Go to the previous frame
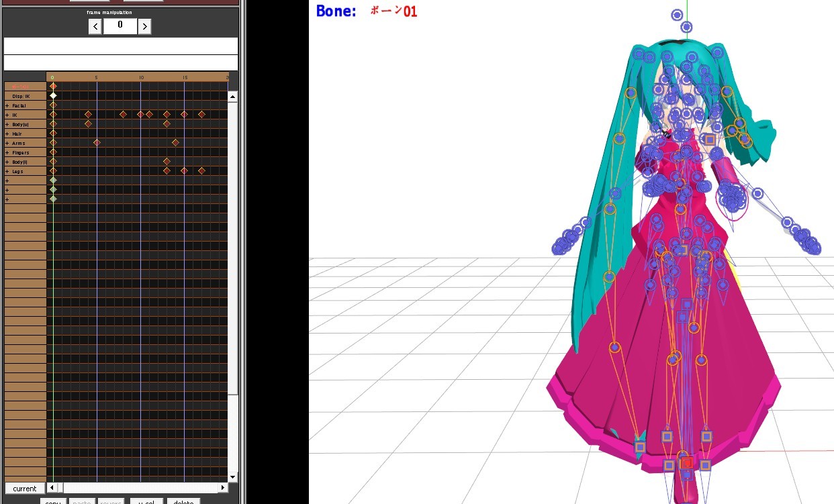 tap(95, 26)
